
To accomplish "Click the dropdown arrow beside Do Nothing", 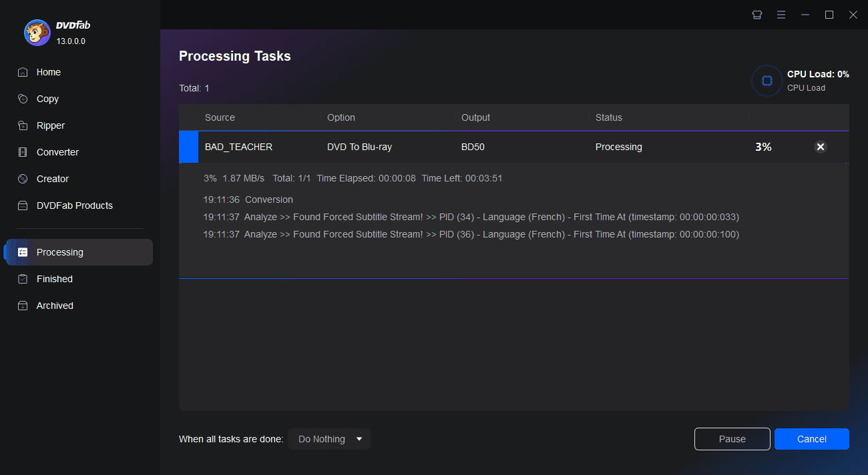I will click(x=359, y=439).
